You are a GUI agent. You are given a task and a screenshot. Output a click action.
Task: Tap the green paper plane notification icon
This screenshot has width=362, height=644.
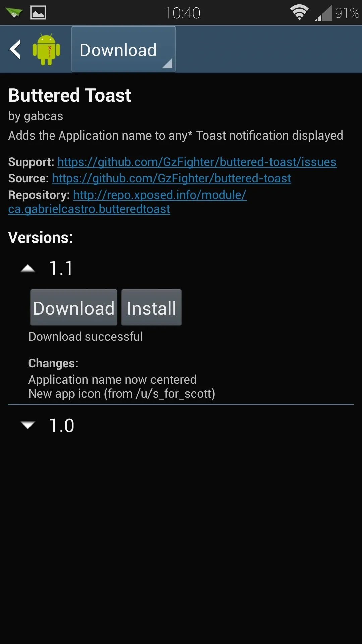point(14,13)
